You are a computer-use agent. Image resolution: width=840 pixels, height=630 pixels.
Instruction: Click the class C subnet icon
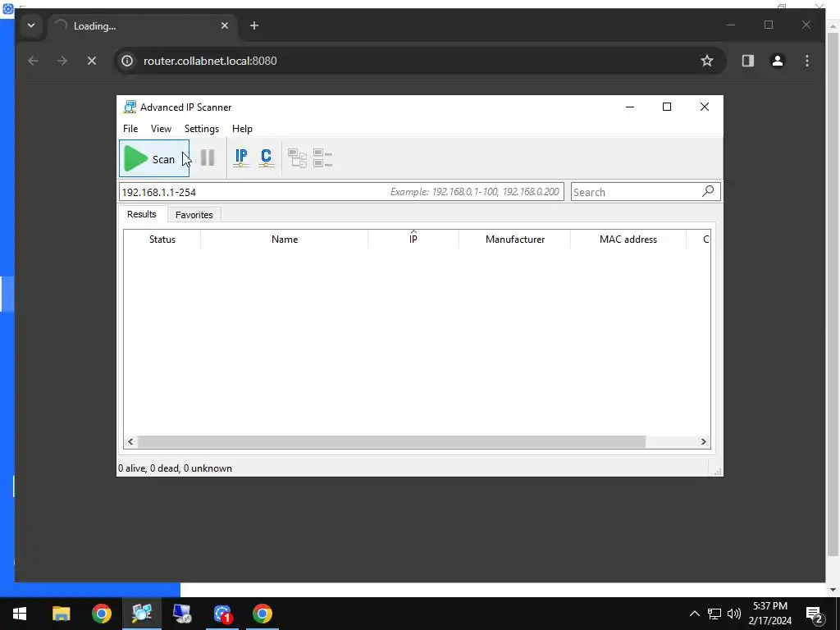(267, 157)
